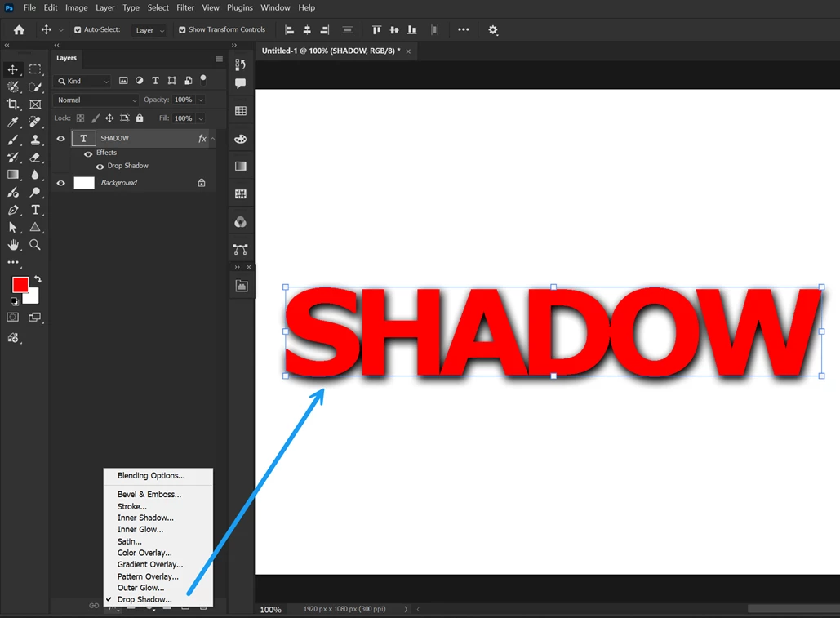Select the Pen tool

coord(13,210)
